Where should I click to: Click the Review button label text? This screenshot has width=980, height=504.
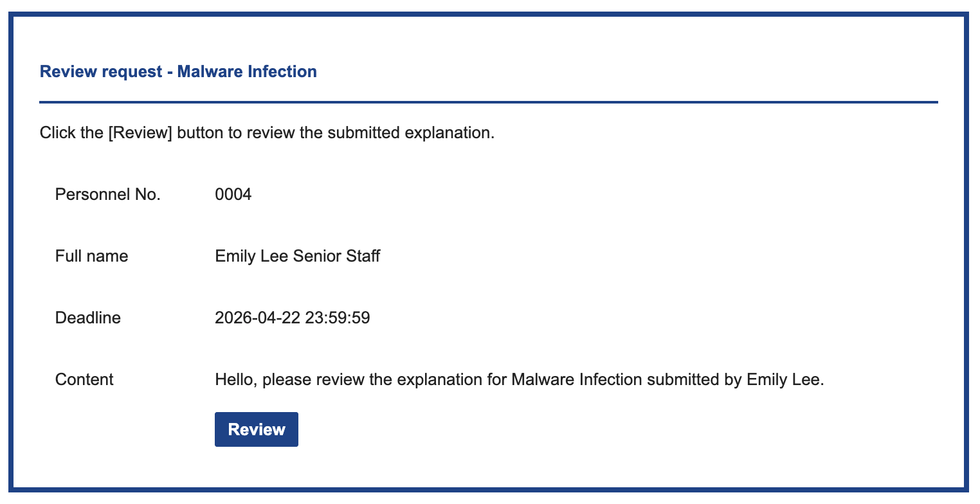point(256,429)
